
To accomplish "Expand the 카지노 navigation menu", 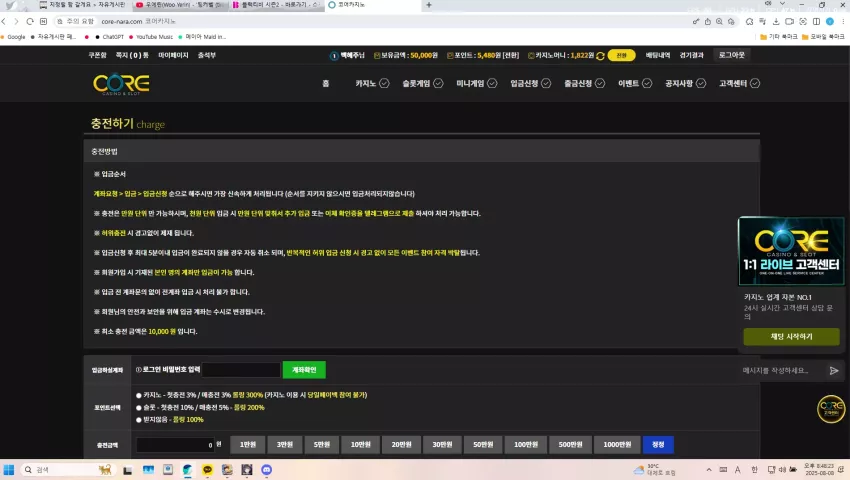I will (x=372, y=84).
